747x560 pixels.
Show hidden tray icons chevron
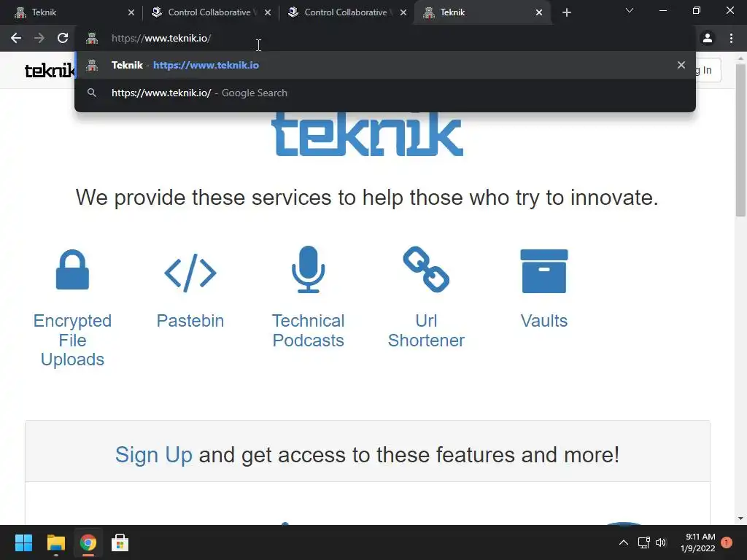pos(623,542)
